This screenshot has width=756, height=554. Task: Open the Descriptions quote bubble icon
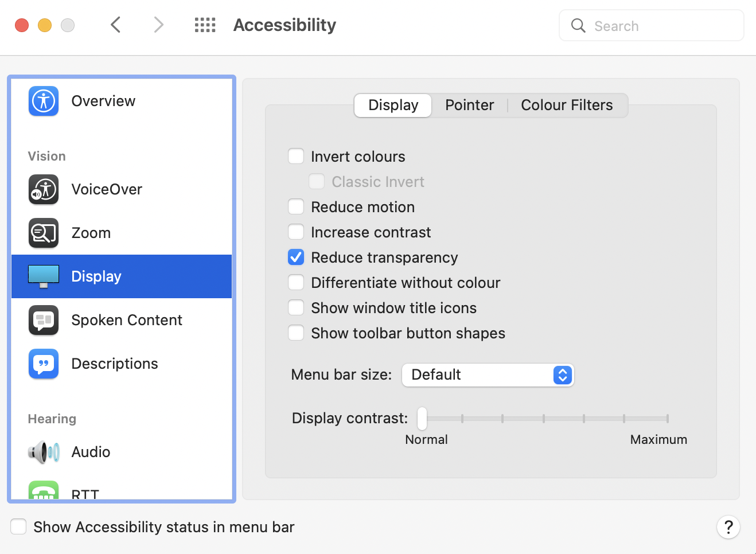tap(44, 364)
